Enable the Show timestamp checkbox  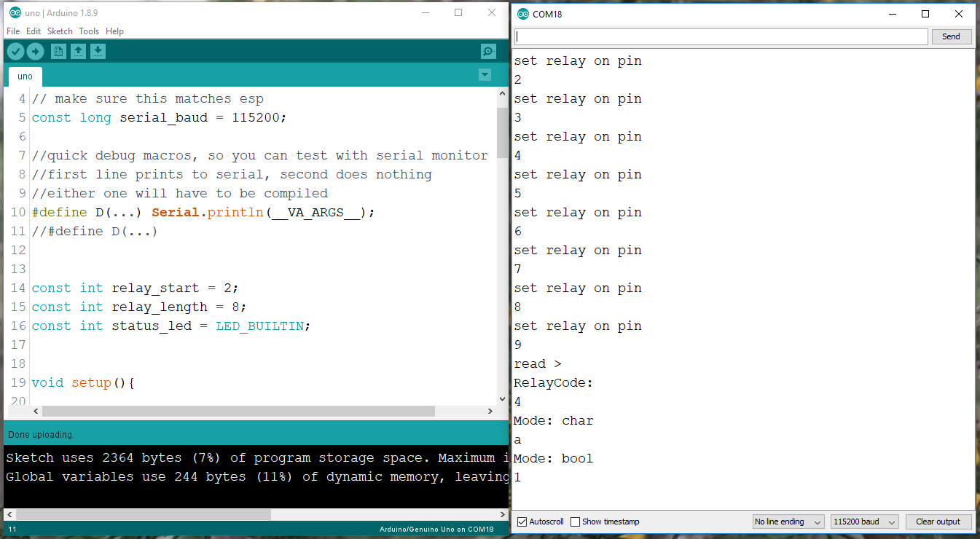[576, 522]
